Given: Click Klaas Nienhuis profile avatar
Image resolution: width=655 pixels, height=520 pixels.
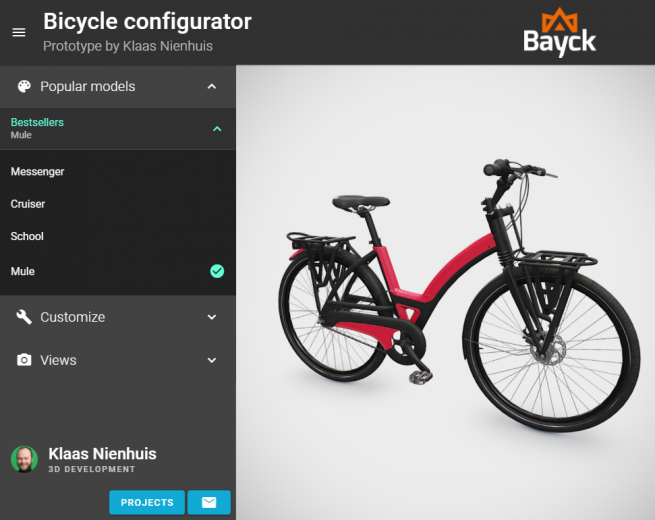Looking at the screenshot, I should (24, 459).
